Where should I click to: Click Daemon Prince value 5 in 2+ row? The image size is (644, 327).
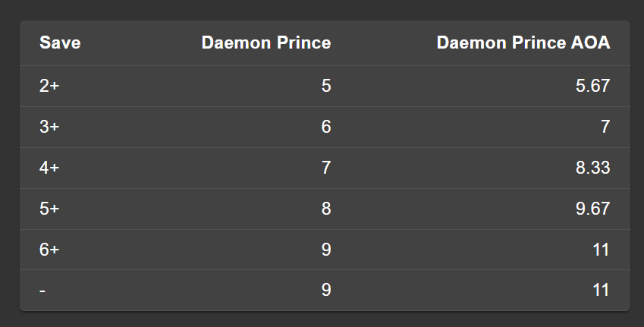[x=326, y=86]
